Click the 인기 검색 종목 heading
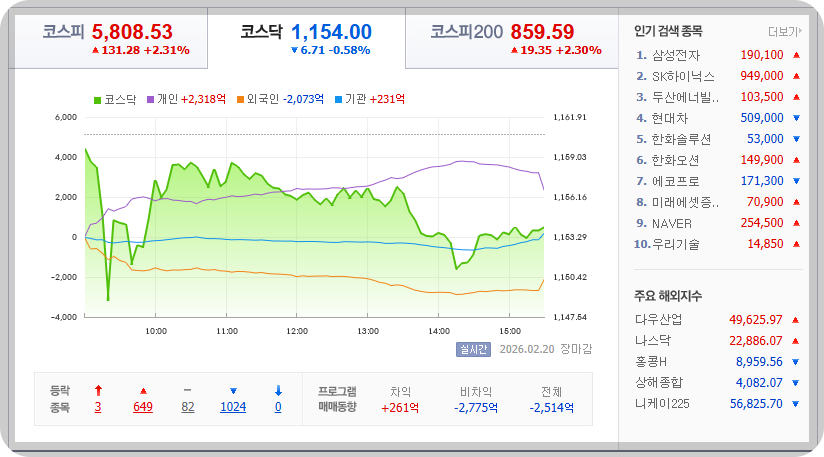 [668, 32]
